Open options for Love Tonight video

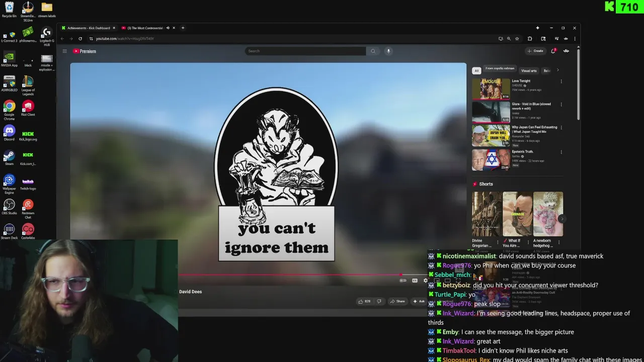click(x=561, y=81)
